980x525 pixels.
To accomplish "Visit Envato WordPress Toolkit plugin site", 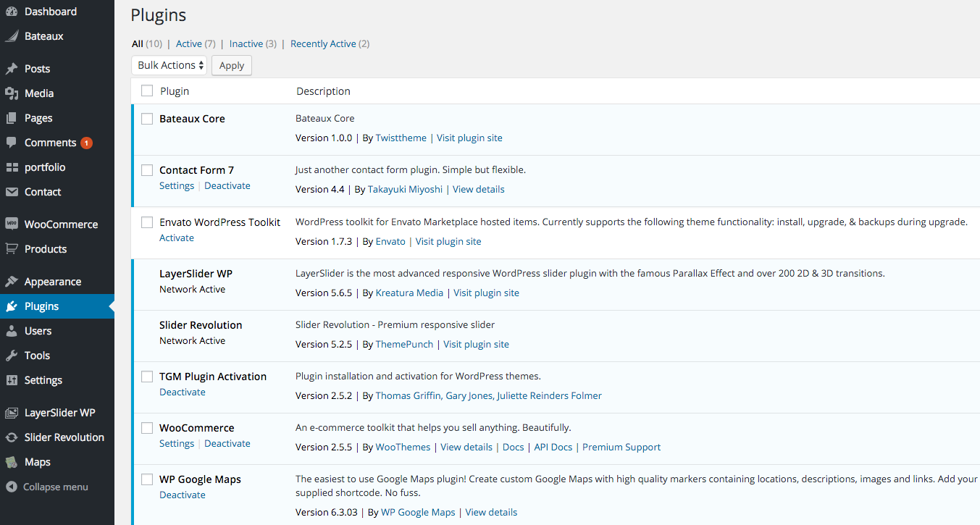I will point(448,241).
